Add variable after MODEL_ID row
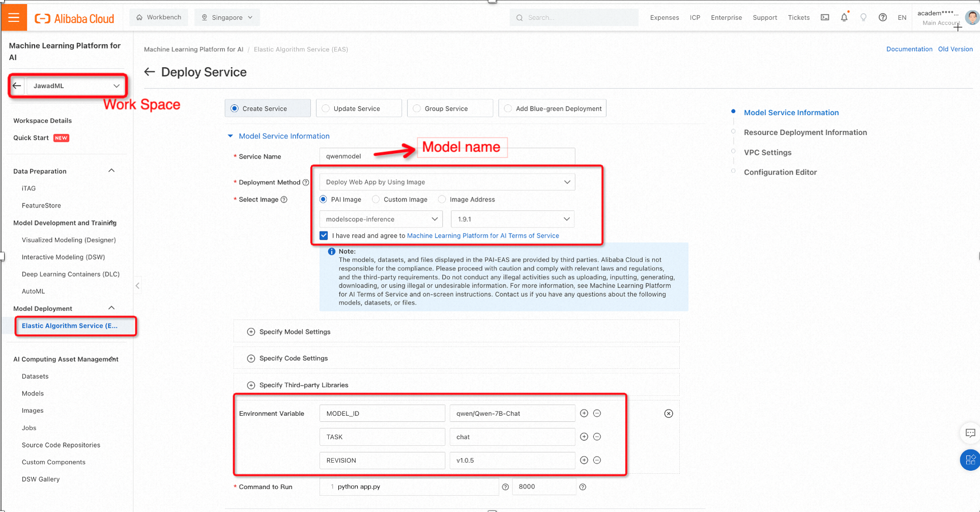The height and width of the screenshot is (512, 980). point(584,413)
